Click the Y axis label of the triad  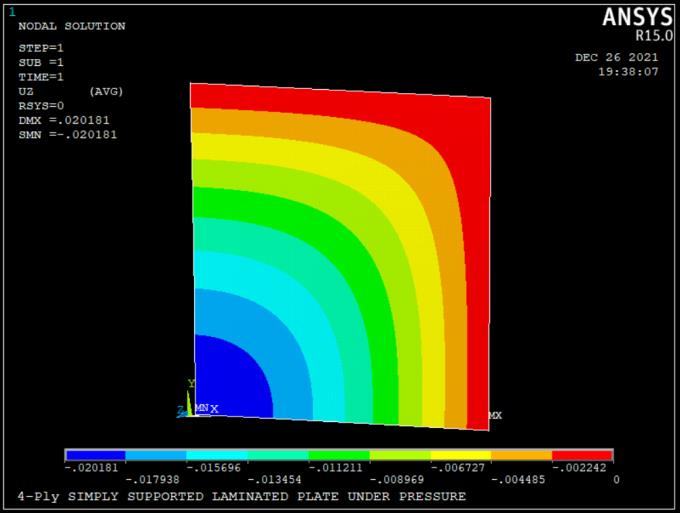click(x=191, y=383)
